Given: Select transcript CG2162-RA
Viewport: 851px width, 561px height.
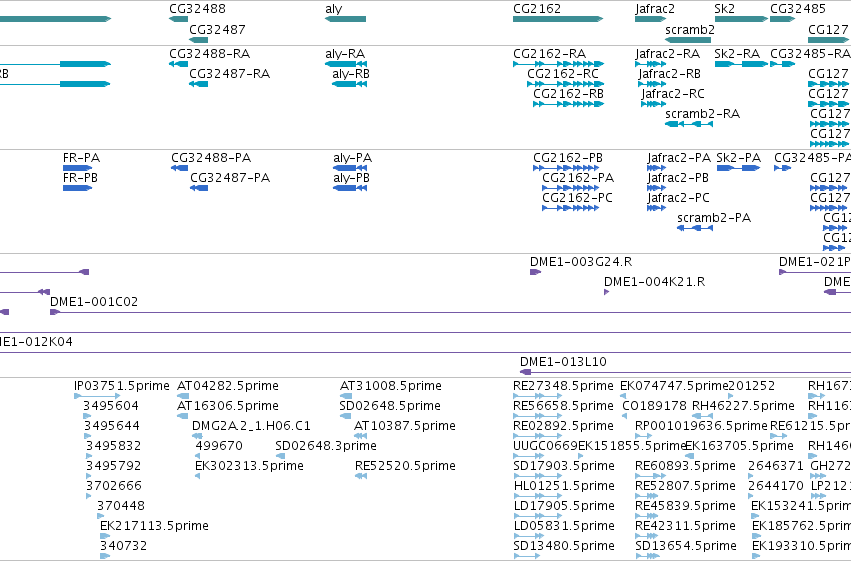Looking at the screenshot, I should coord(558,64).
